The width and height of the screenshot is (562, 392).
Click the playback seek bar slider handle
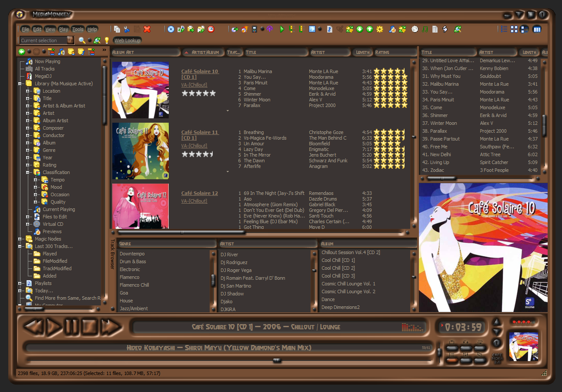pos(277,360)
